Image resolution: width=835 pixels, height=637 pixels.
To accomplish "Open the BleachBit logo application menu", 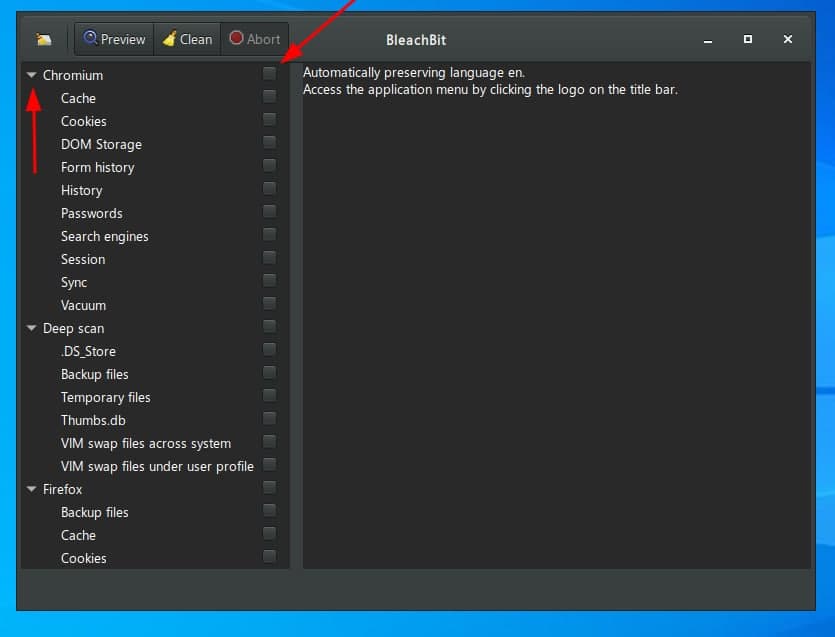I will tap(43, 39).
